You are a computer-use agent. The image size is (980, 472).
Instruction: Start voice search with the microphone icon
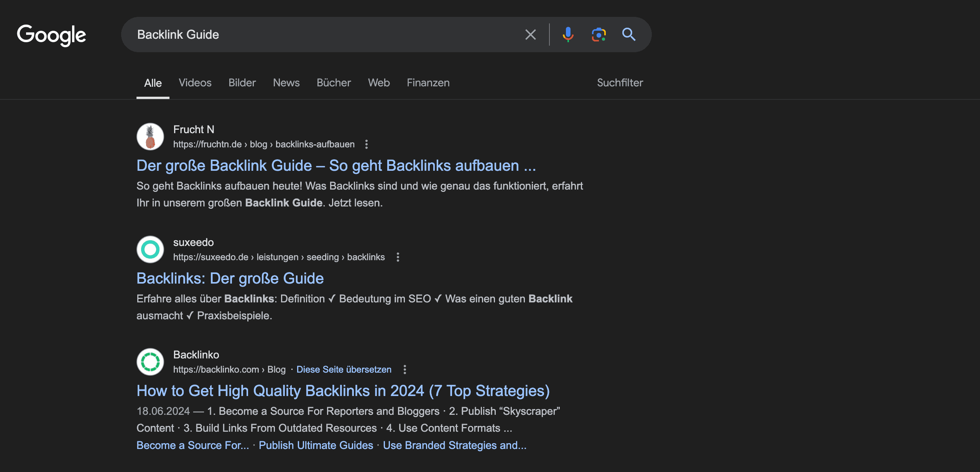(568, 35)
